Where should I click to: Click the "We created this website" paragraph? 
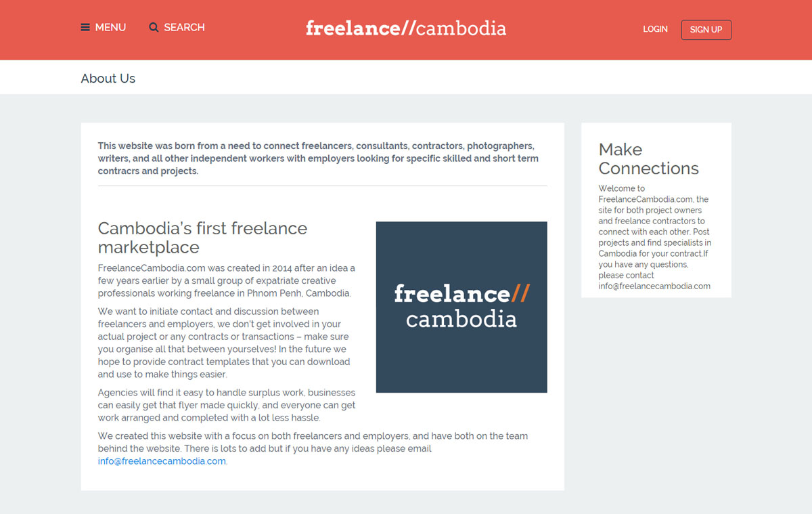coord(313,442)
